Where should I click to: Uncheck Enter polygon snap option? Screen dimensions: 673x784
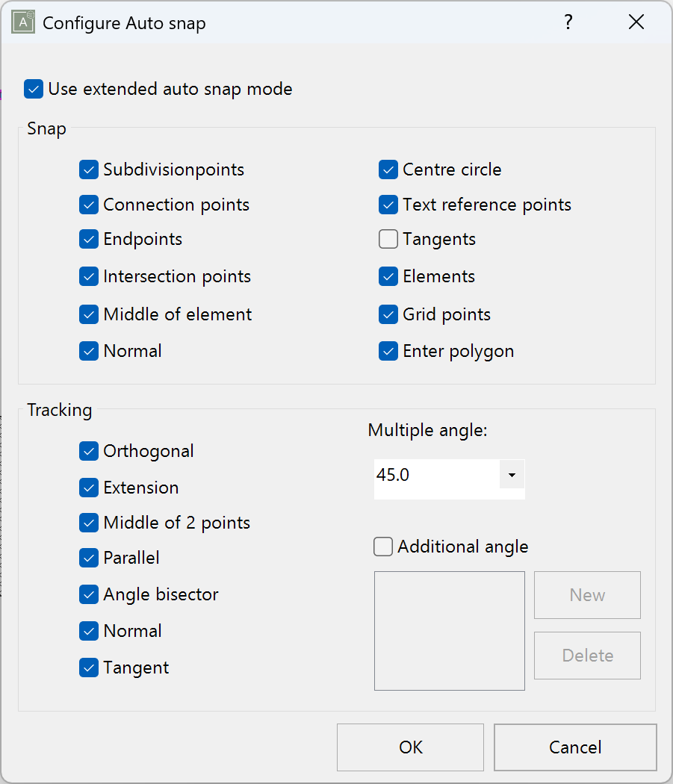(x=388, y=351)
